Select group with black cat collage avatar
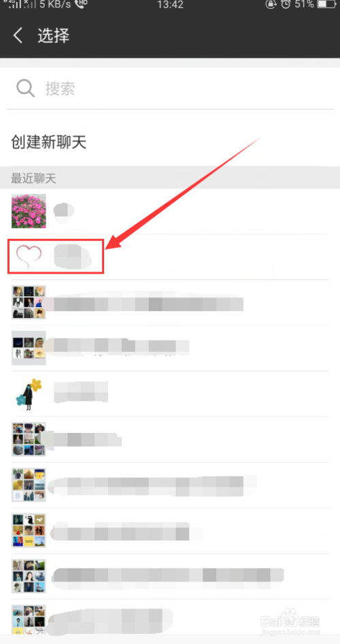Screen dimensions: 340x644 click(170, 530)
